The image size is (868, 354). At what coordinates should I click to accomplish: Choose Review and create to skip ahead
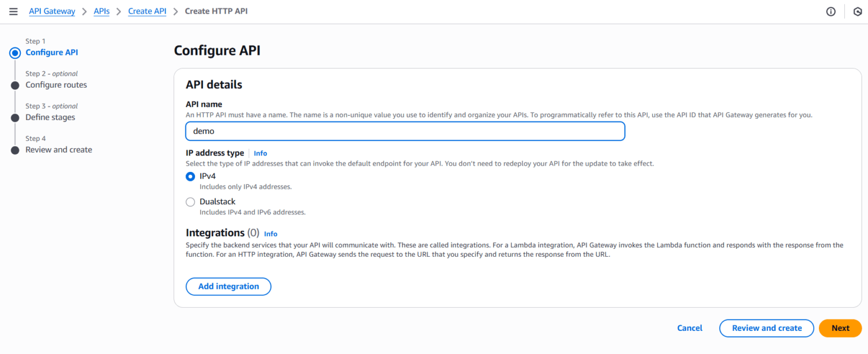click(x=766, y=328)
